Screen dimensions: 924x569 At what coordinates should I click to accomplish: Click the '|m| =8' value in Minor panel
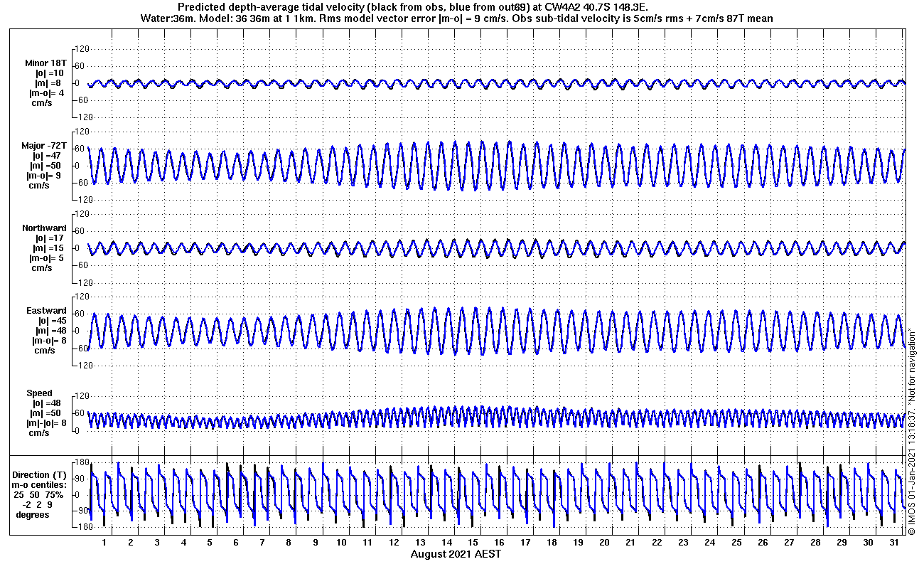point(49,83)
